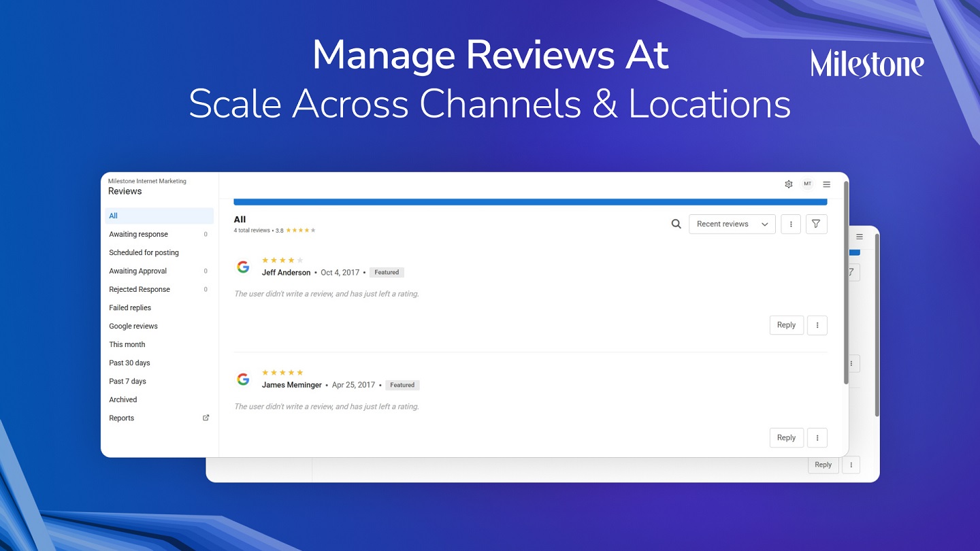Open the hamburger menu in the back window

pyautogui.click(x=860, y=237)
